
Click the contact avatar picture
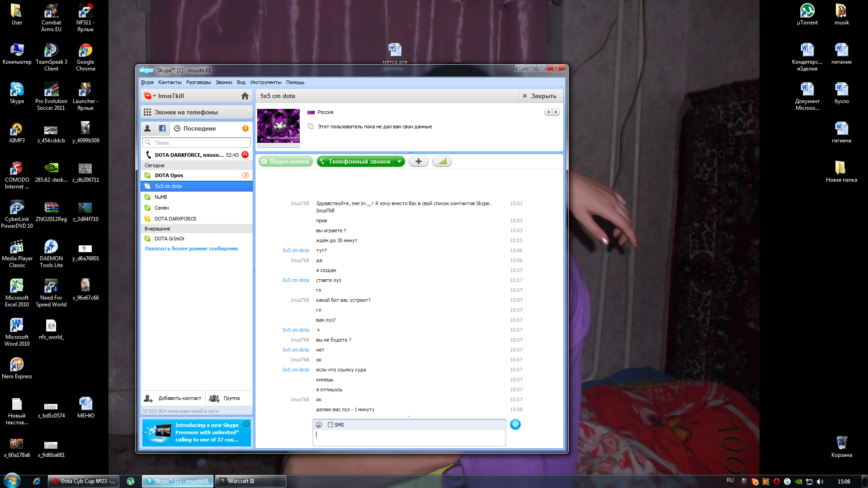pos(278,126)
